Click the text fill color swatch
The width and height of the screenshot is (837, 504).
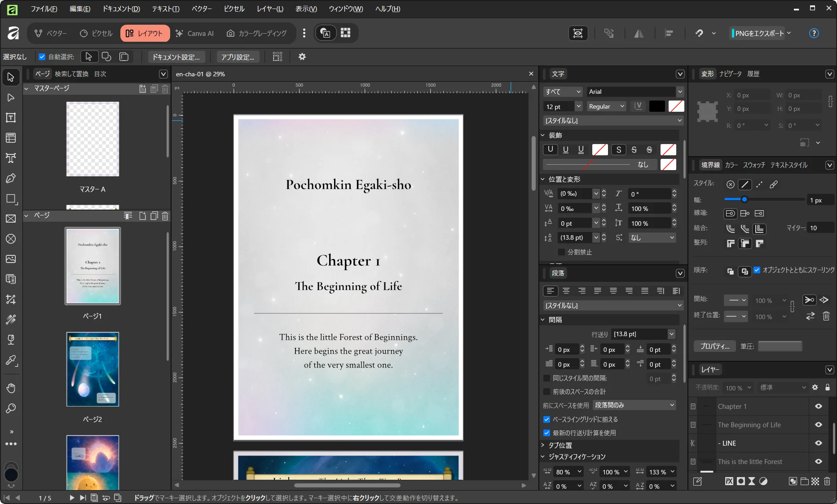point(657,106)
